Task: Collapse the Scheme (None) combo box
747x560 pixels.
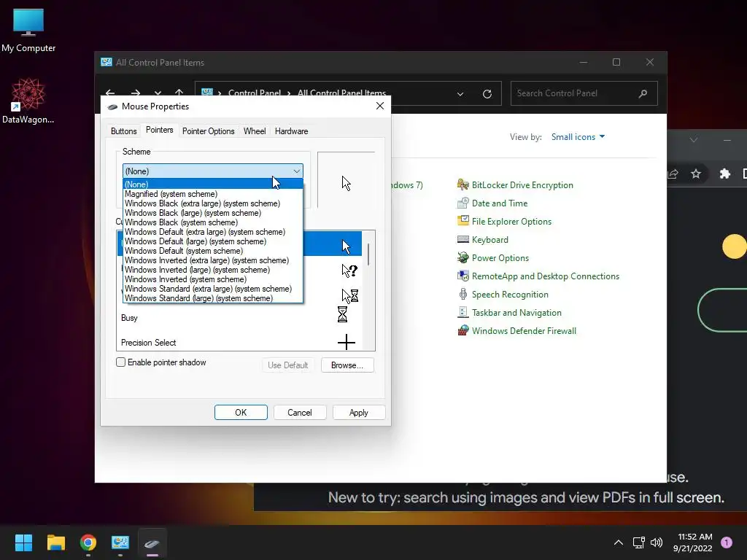Action: coord(212,171)
